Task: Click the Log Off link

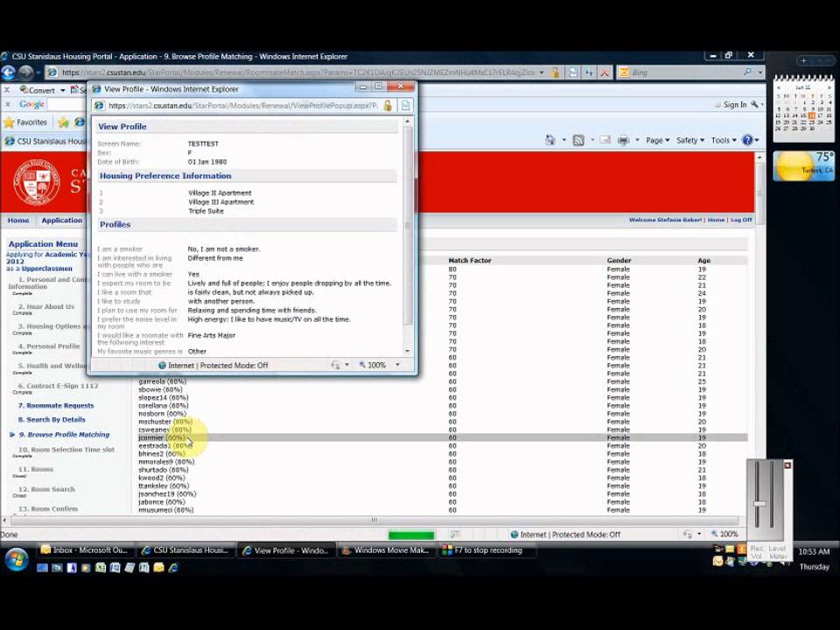Action: (x=741, y=220)
